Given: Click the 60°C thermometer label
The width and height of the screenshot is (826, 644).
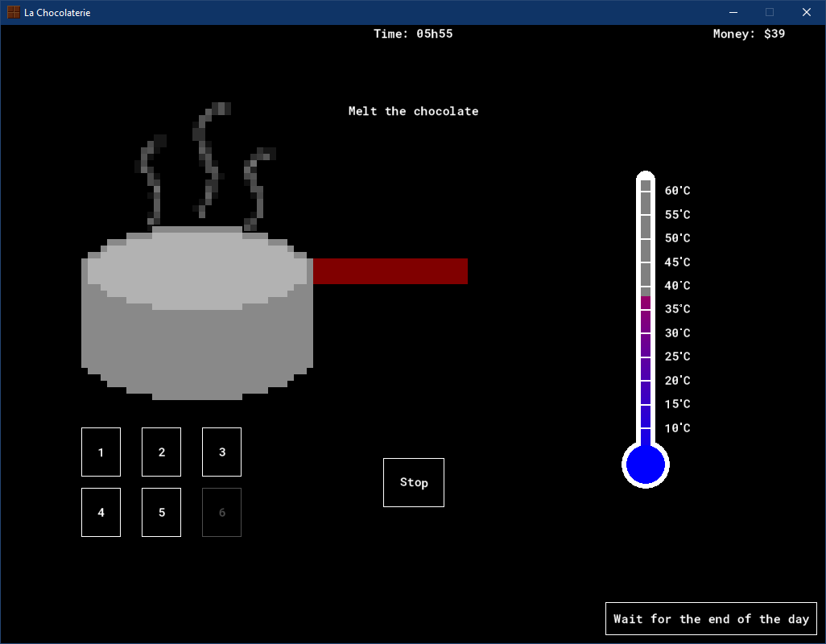Looking at the screenshot, I should pyautogui.click(x=677, y=191).
